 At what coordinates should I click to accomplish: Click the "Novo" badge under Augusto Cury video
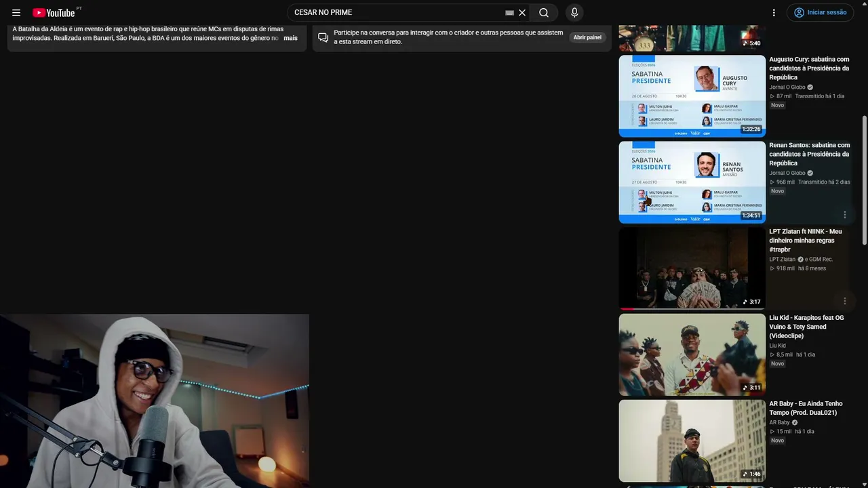[x=777, y=105]
